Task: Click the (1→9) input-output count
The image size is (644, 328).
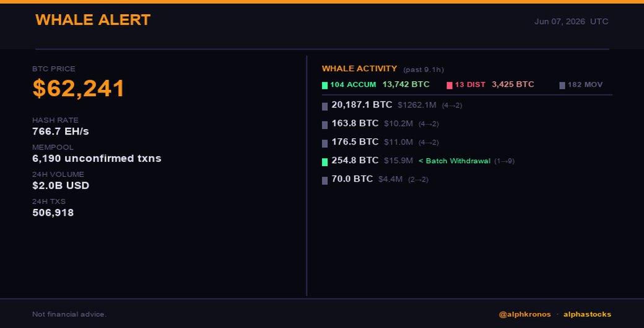Action: (x=504, y=161)
